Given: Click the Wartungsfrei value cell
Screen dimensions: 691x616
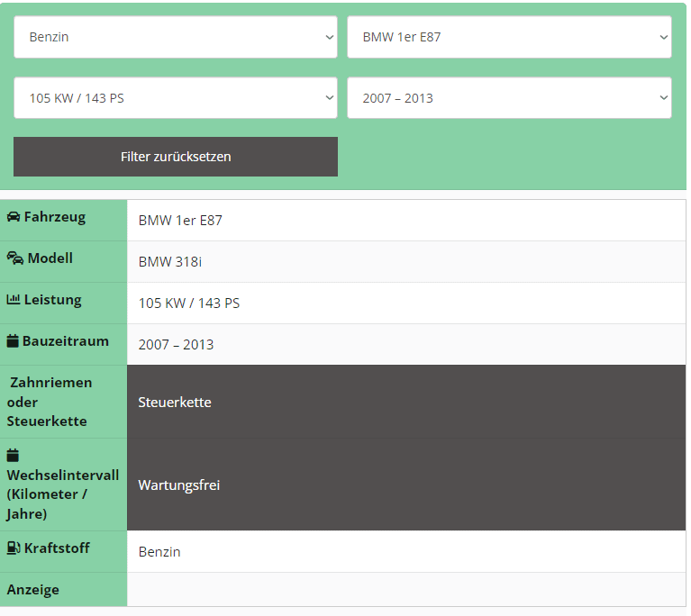Looking at the screenshot, I should point(406,485).
